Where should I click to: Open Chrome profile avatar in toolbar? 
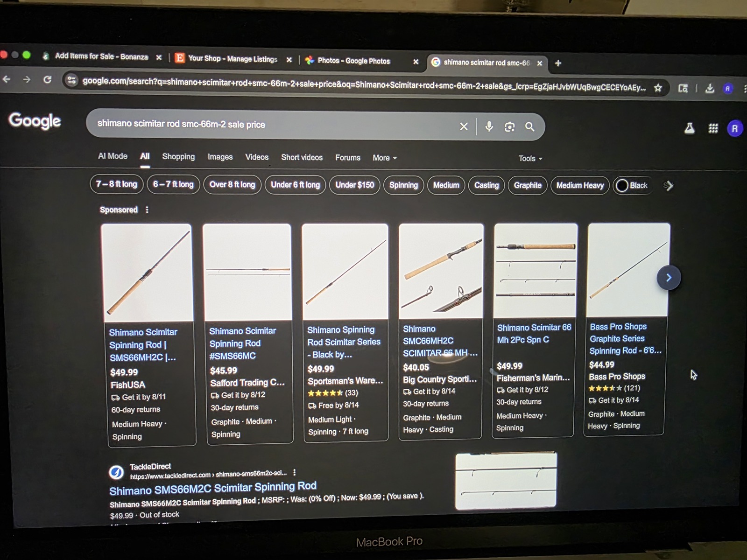click(x=727, y=88)
